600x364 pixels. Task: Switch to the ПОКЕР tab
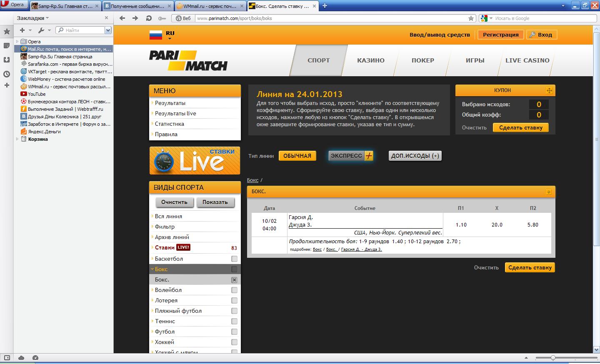tap(423, 60)
